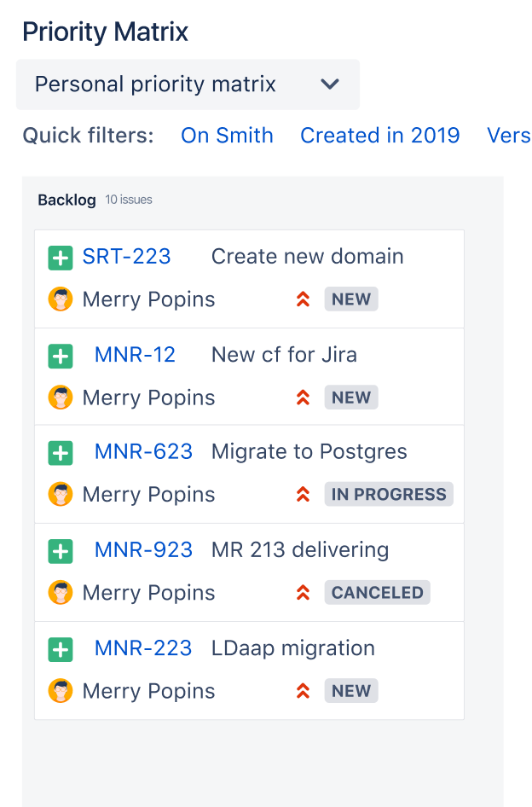Click the chevron arrow in the matrix selector

(x=330, y=84)
